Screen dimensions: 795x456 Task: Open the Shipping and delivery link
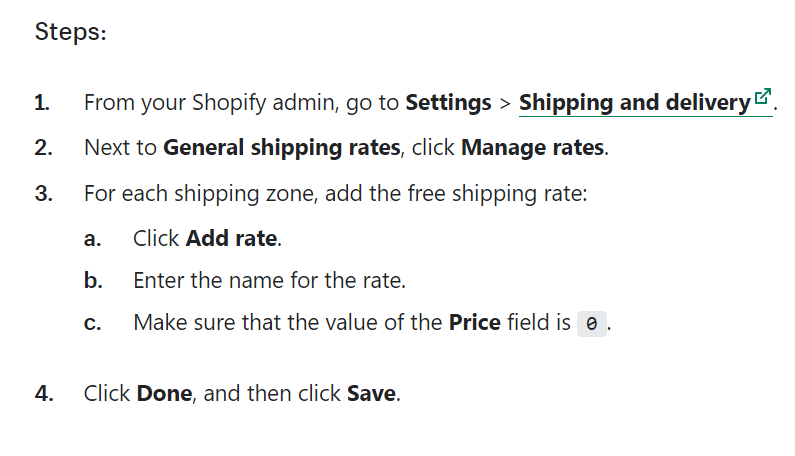pyautogui.click(x=645, y=103)
